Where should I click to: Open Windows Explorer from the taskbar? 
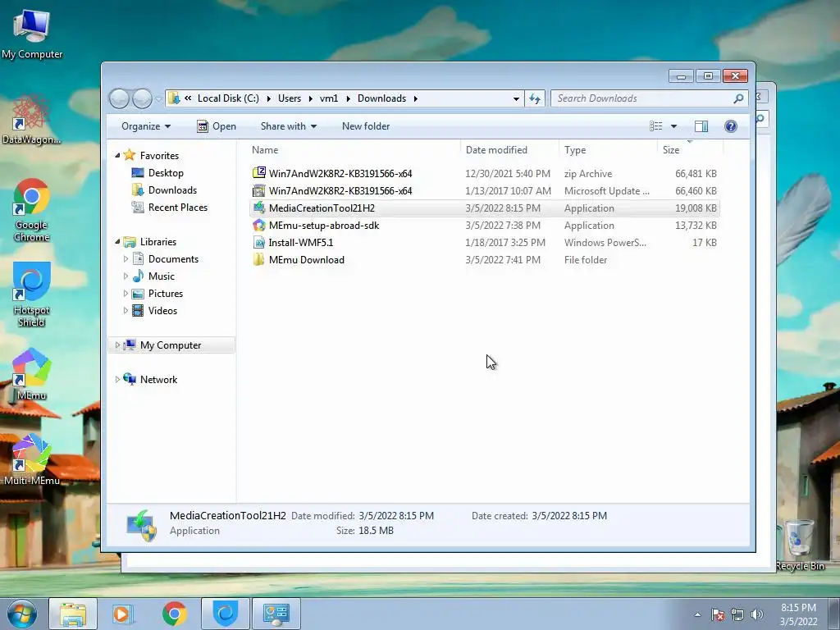73,614
